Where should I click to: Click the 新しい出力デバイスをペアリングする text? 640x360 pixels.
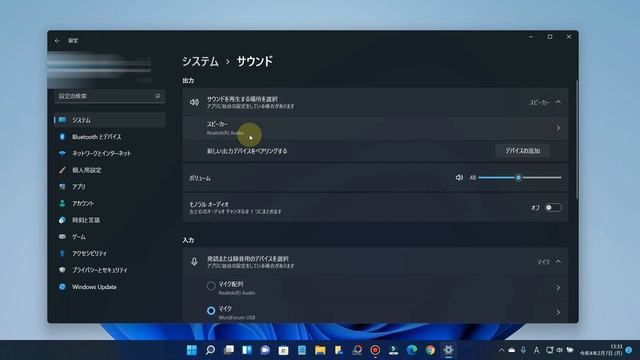[x=247, y=151]
